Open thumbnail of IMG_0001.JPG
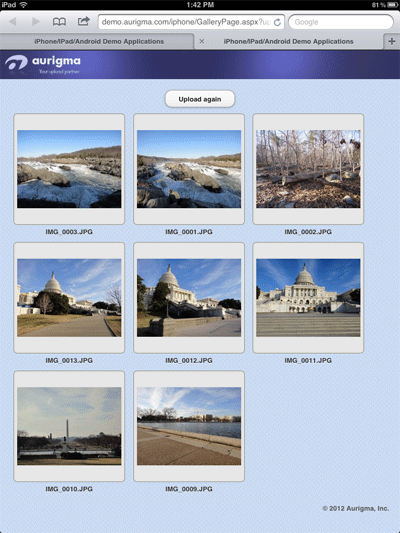 point(189,169)
